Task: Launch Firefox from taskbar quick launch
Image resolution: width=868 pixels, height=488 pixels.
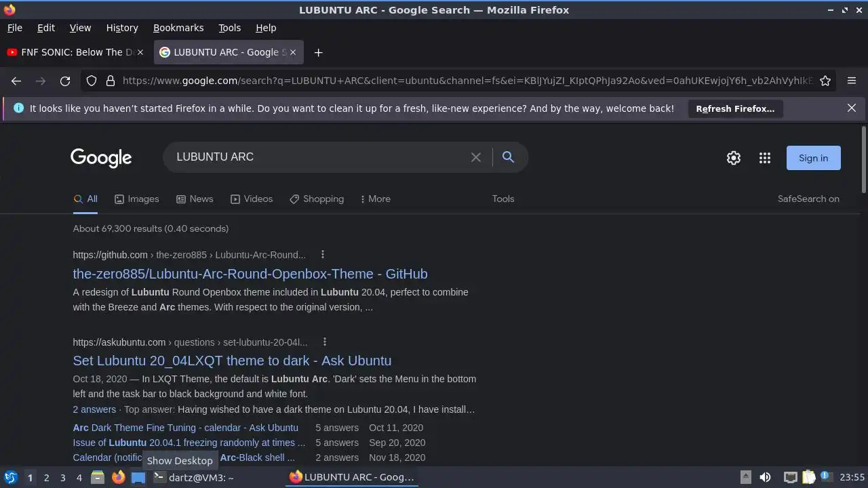Action: pyautogui.click(x=118, y=477)
